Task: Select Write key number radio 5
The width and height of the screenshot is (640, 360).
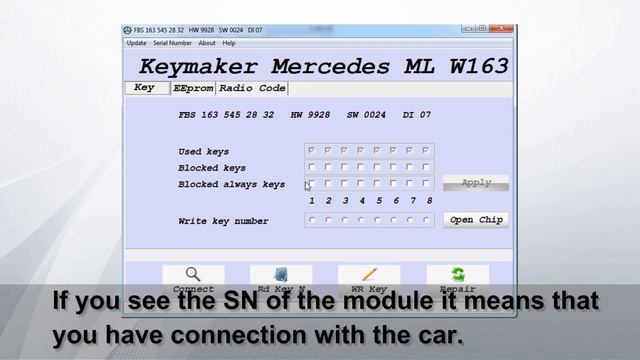Action: (377, 220)
